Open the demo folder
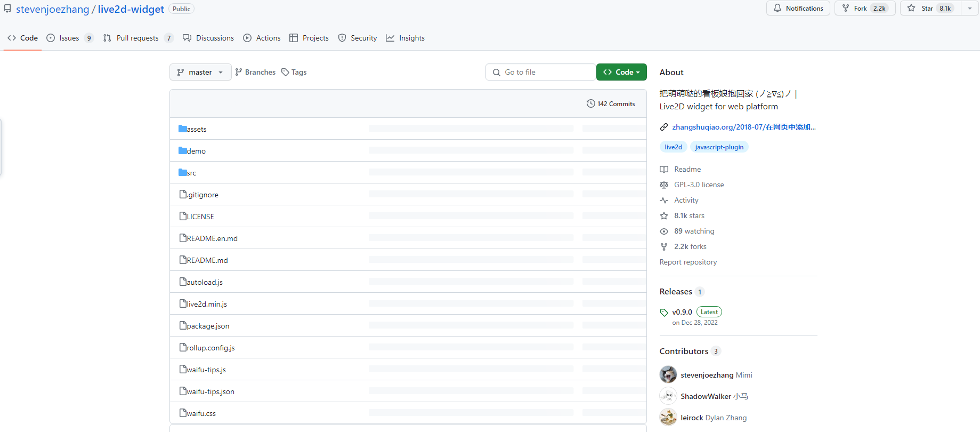 coord(196,151)
